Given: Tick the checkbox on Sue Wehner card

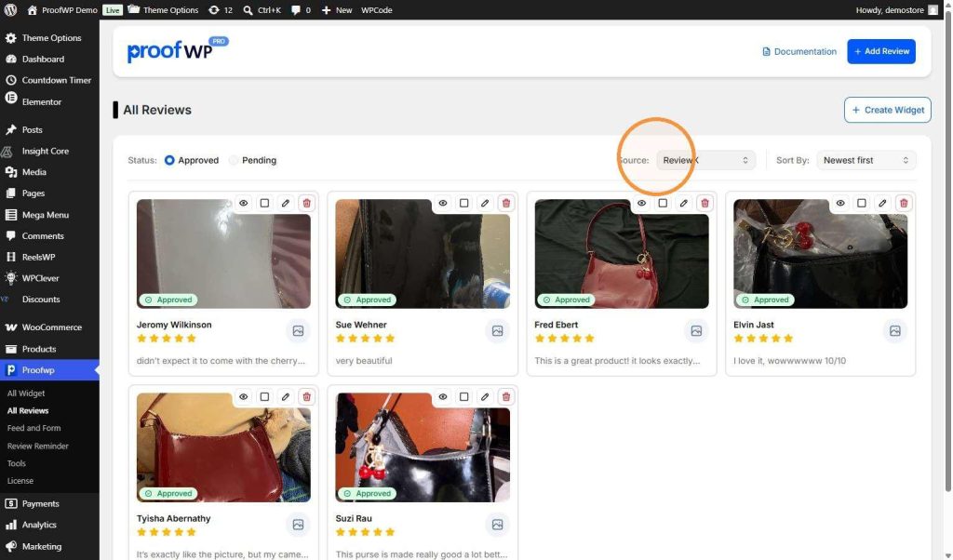Looking at the screenshot, I should (463, 203).
